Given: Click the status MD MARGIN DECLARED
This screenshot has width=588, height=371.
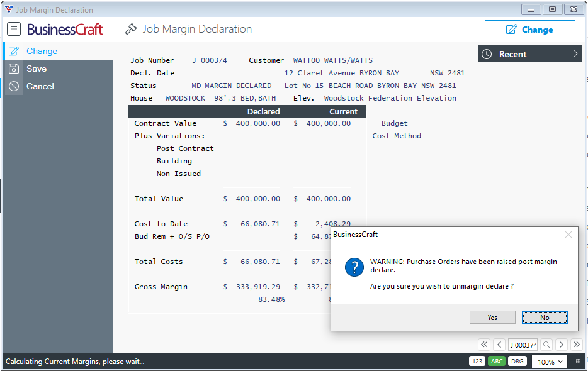Looking at the screenshot, I should [x=232, y=86].
